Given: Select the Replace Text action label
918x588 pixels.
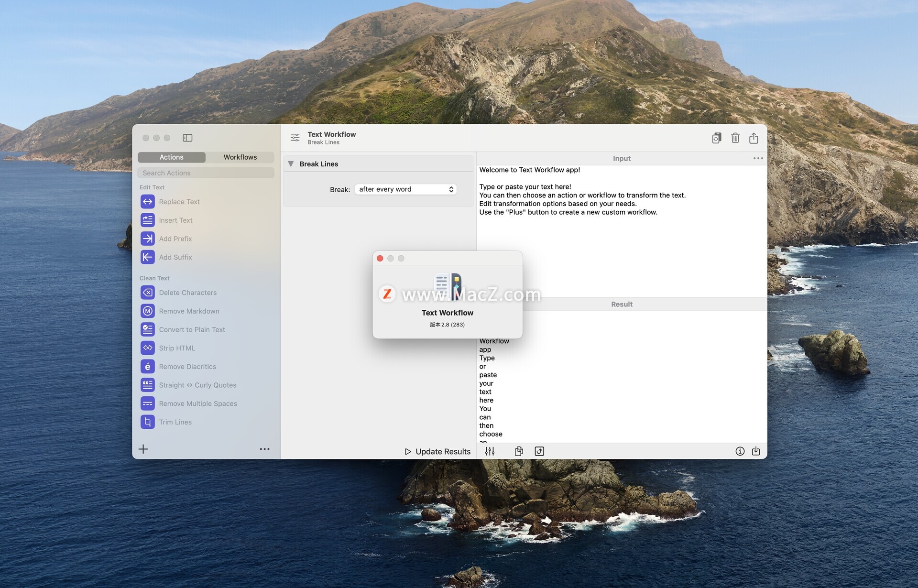Looking at the screenshot, I should [179, 202].
